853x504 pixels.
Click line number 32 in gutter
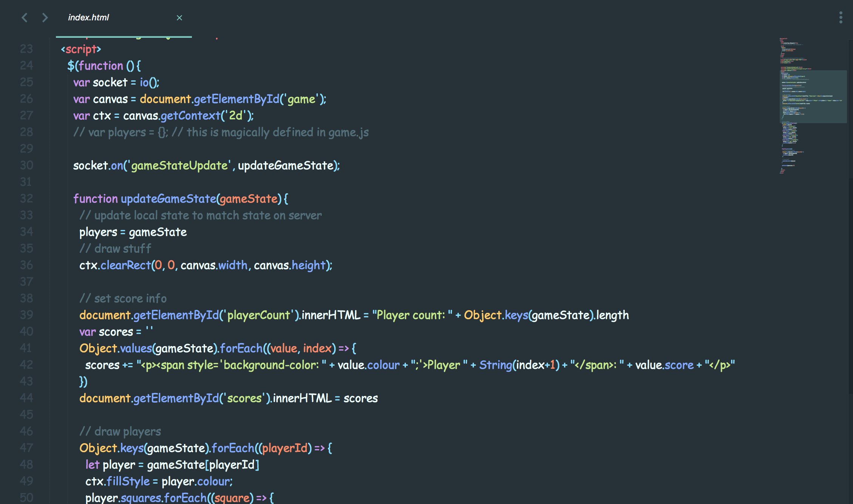(x=26, y=198)
